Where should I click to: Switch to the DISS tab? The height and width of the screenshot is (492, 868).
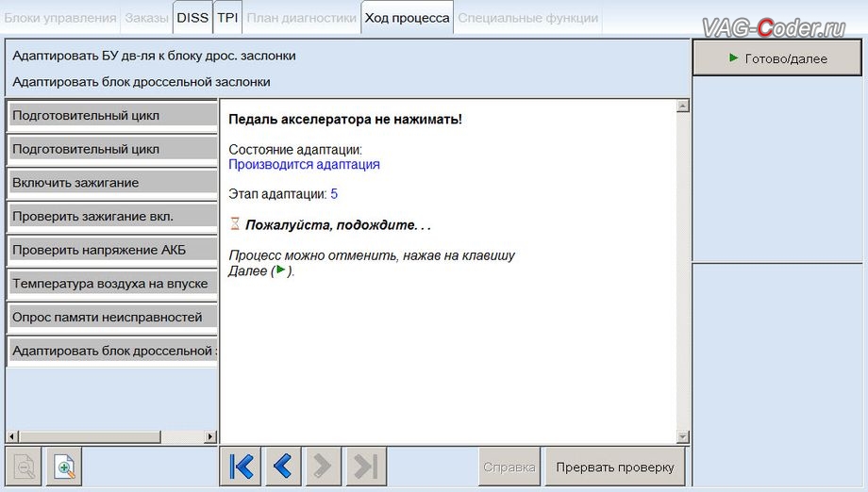(192, 18)
